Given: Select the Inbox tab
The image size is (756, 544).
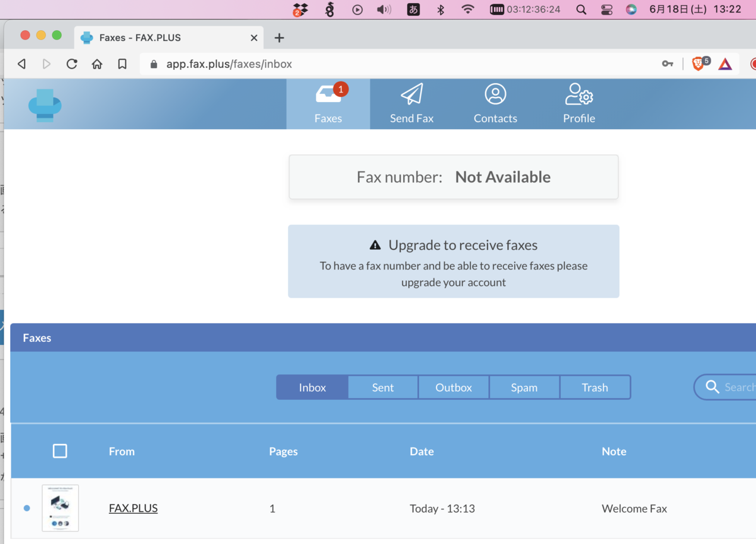Looking at the screenshot, I should [312, 387].
